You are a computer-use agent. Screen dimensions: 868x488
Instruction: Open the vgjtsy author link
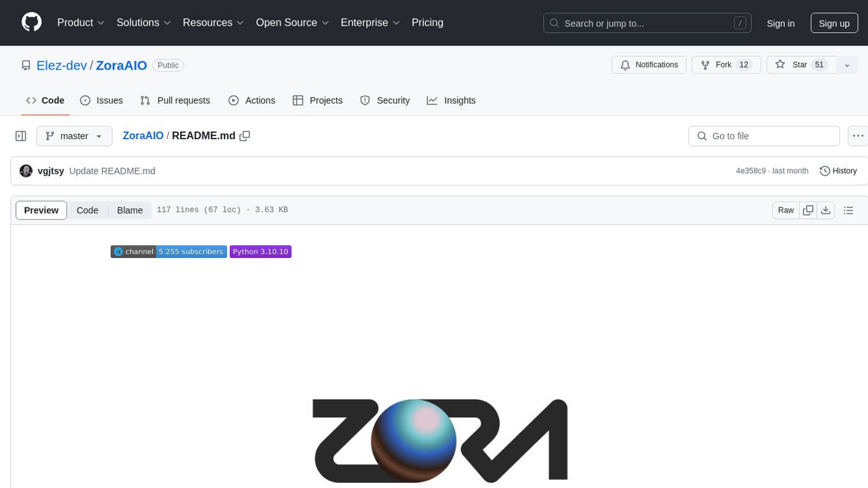coord(51,171)
